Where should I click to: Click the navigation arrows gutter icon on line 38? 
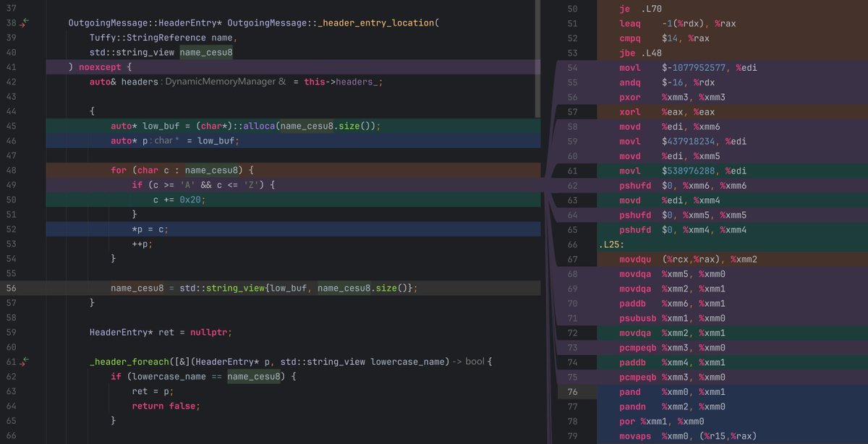coord(25,23)
